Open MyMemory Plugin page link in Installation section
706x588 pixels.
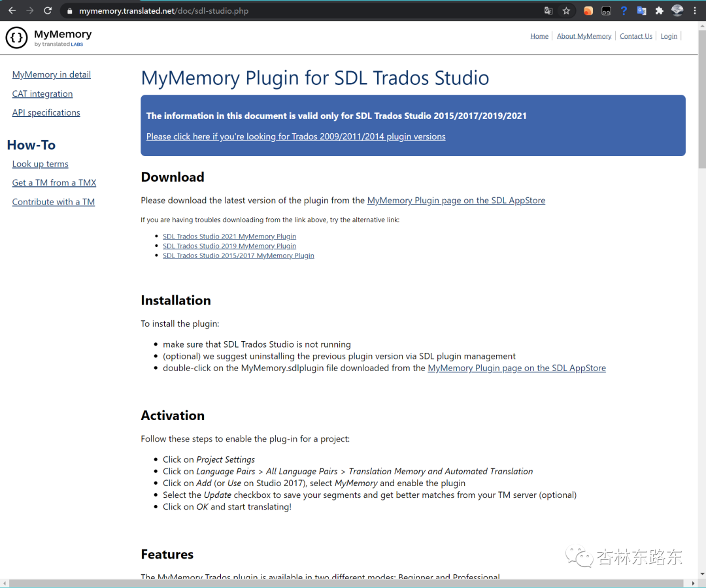coord(516,368)
